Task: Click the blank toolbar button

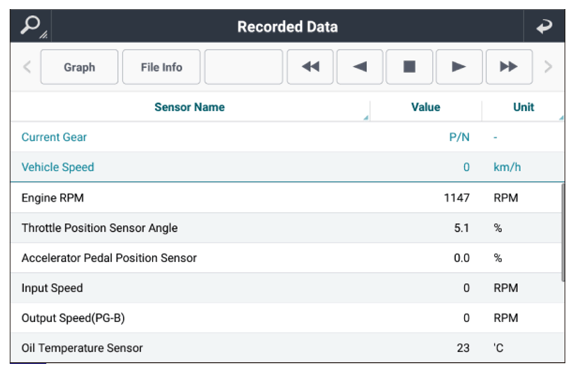Action: [243, 67]
